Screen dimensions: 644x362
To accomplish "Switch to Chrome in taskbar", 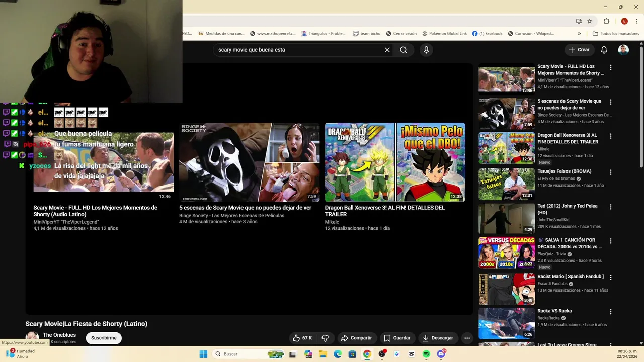I will click(x=367, y=354).
